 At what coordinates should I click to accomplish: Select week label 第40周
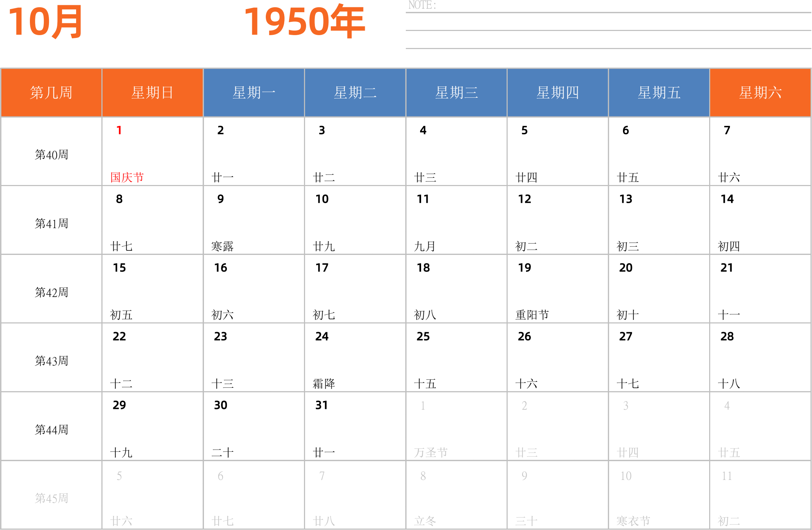[51, 155]
